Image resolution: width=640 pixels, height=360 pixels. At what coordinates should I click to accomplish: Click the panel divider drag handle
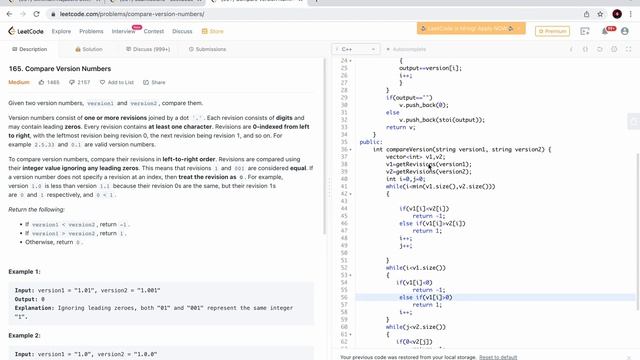329,187
